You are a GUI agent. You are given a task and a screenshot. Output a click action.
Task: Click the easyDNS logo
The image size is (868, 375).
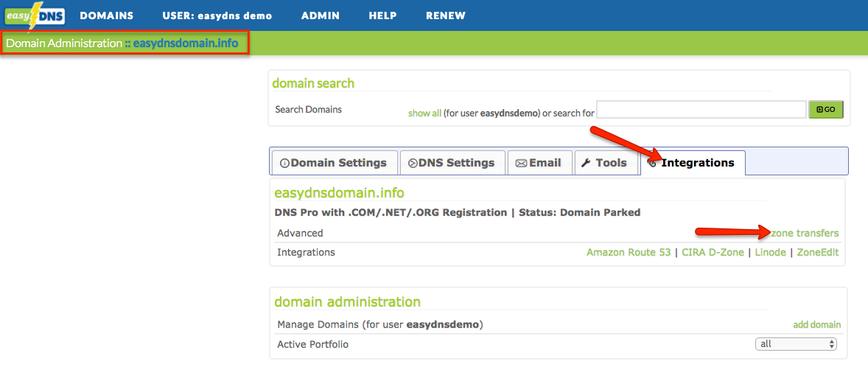(35, 15)
